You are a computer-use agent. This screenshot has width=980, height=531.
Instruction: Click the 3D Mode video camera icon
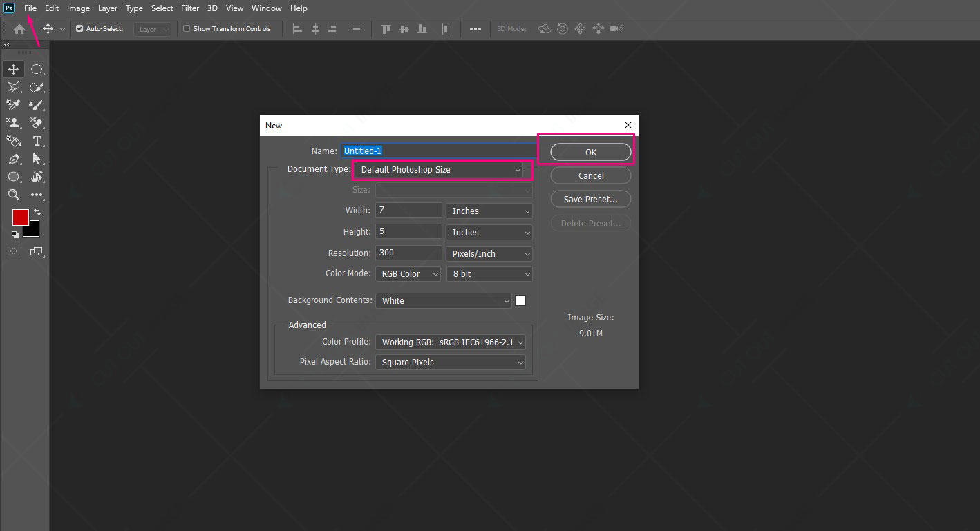pos(616,29)
